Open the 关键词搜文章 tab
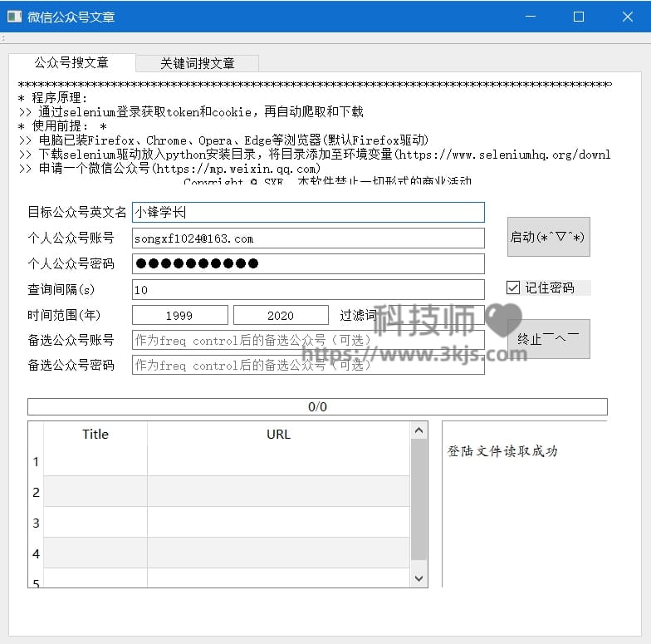 (x=198, y=63)
